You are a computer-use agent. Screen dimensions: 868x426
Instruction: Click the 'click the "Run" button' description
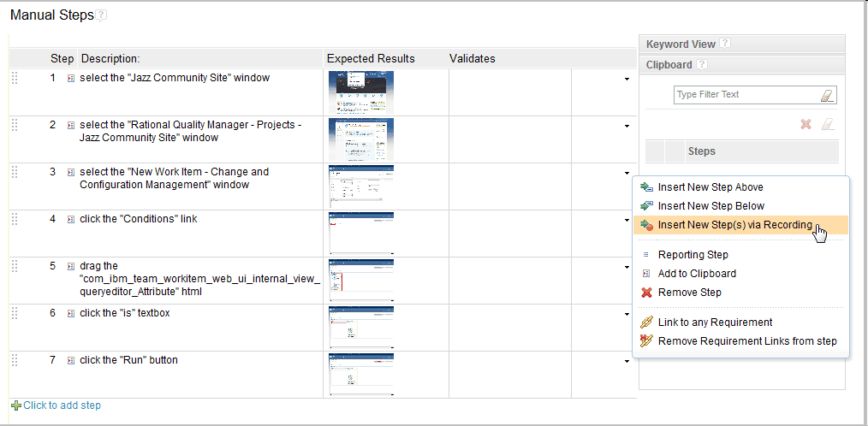pos(128,360)
